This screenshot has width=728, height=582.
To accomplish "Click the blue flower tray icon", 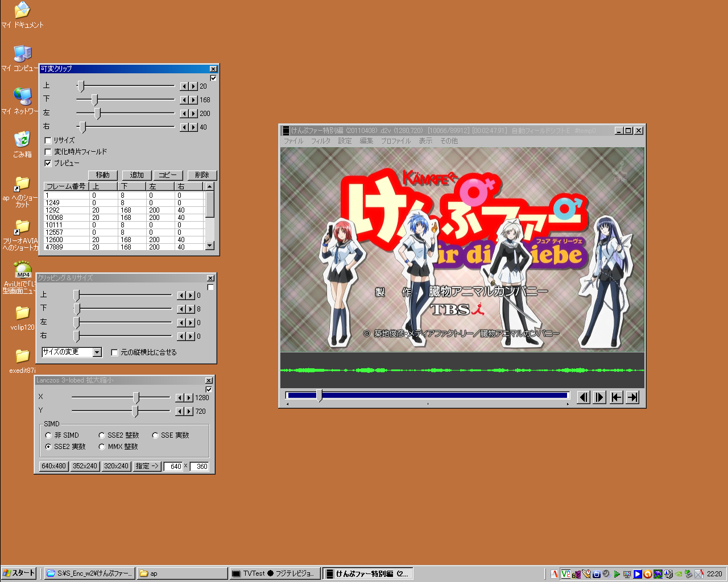I will 658,574.
